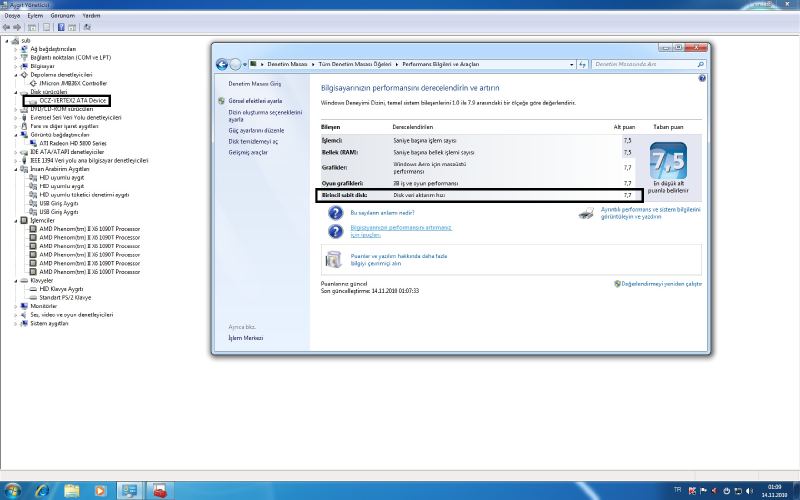
Task: Expand the Ağ bağdaştırıcıları tree node
Action: click(x=16, y=48)
